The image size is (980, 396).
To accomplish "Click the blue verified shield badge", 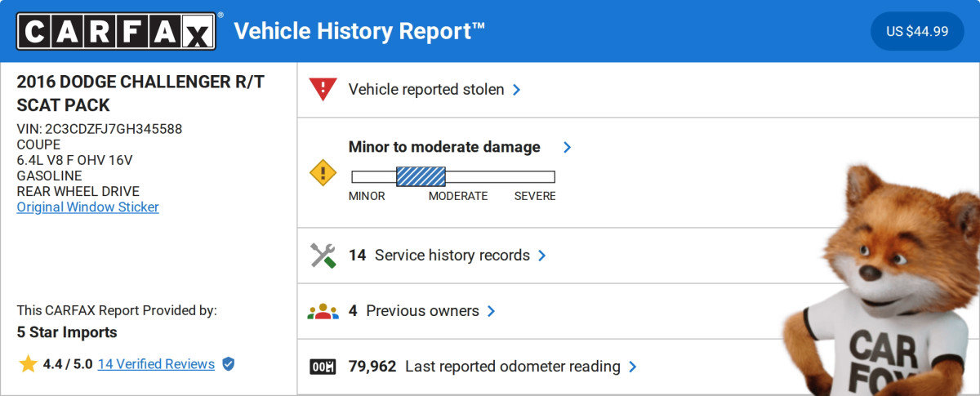I will pos(229,364).
